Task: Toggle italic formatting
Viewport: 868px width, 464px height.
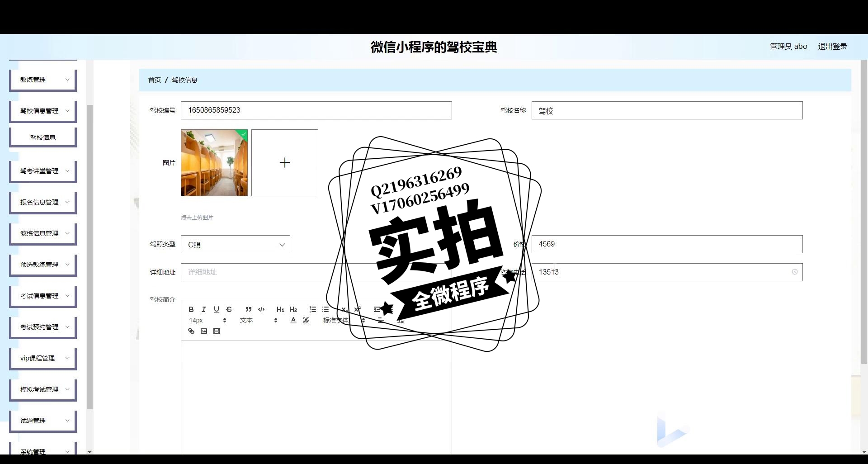Action: click(x=204, y=309)
